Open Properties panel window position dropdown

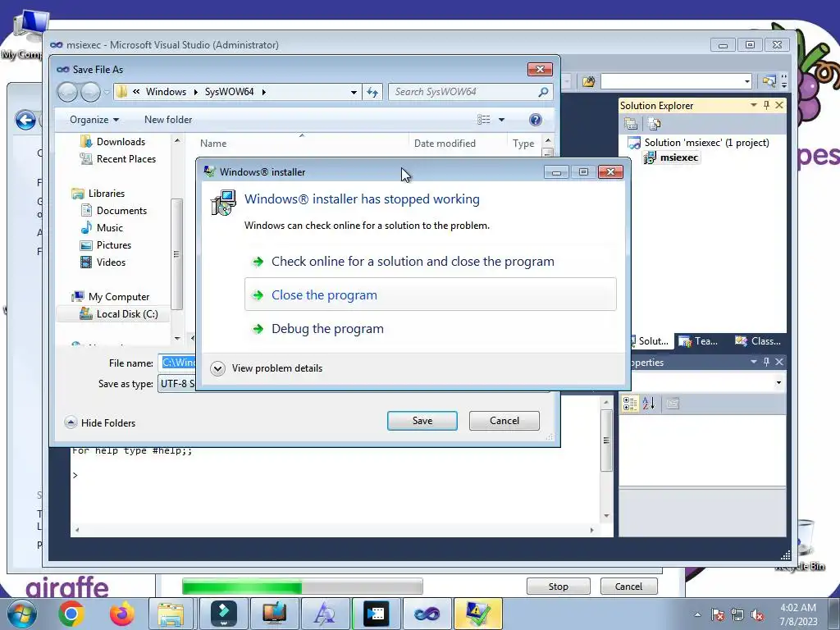[754, 362]
